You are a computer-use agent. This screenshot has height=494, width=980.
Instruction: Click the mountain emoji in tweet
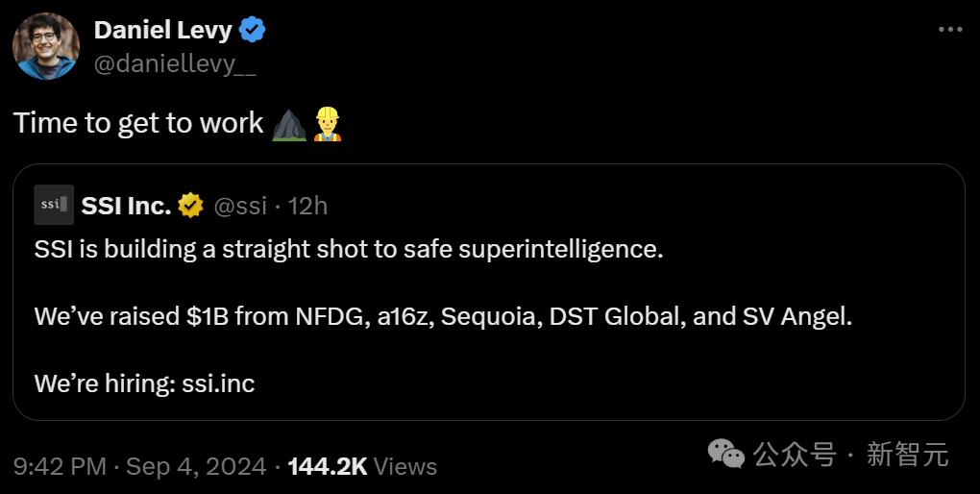(x=289, y=124)
